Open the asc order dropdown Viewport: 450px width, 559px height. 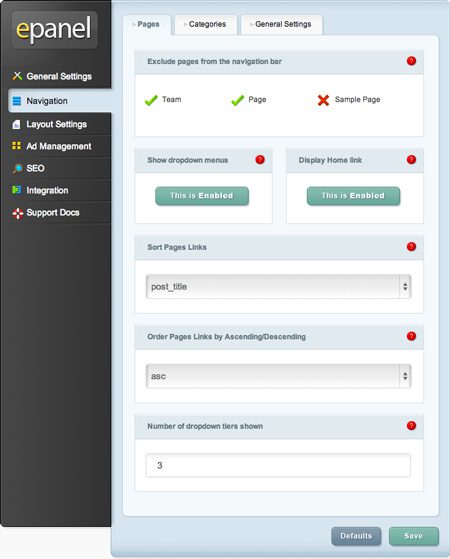tap(278, 376)
